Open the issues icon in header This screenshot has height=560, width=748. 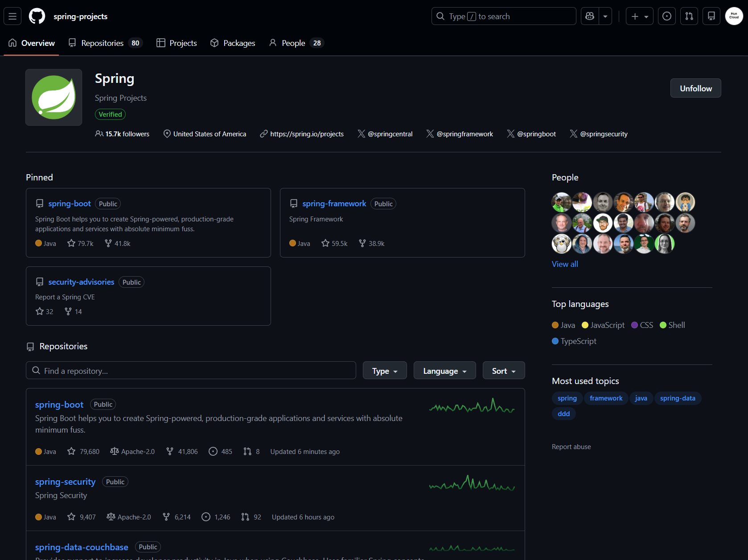point(667,16)
